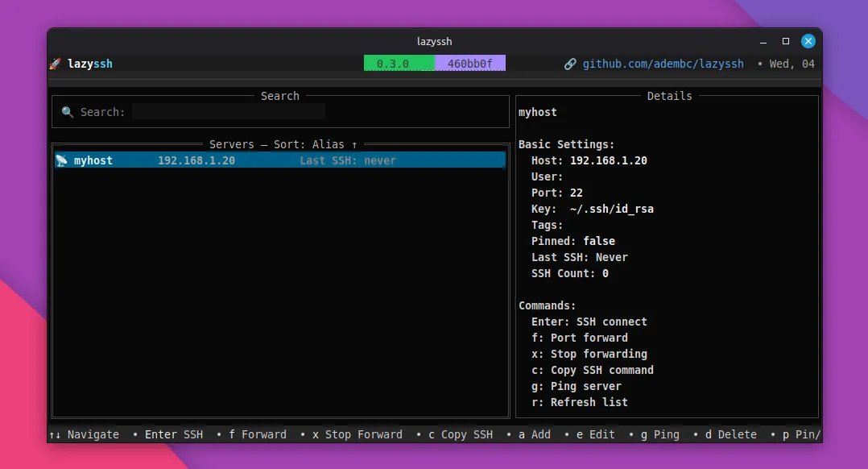
Task: Click the lazyssh window title
Action: pos(434,42)
